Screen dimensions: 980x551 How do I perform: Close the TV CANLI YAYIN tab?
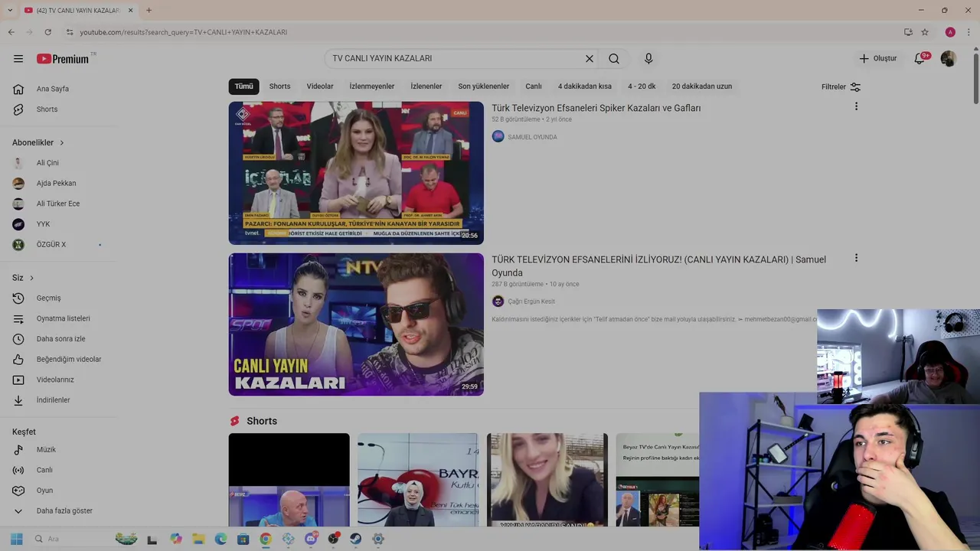pyautogui.click(x=130, y=10)
